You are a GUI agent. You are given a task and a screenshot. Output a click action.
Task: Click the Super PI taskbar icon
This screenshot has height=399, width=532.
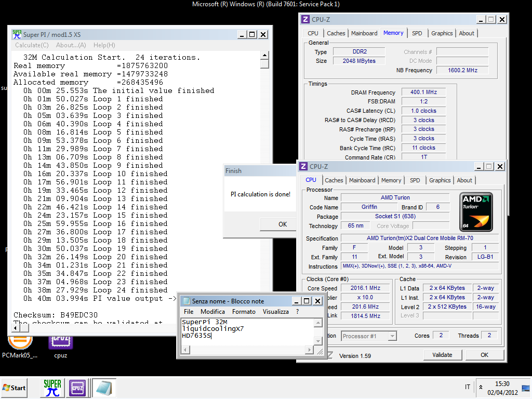[x=52, y=388]
